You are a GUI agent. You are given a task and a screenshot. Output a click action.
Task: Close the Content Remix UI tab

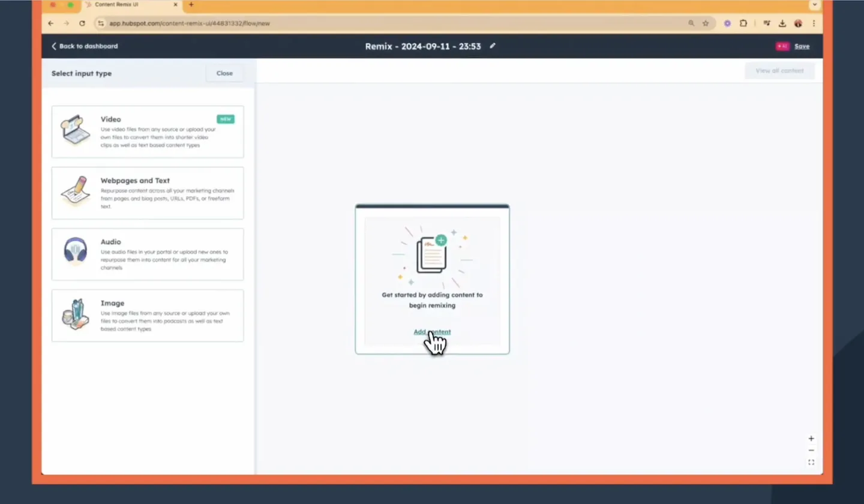(x=176, y=5)
